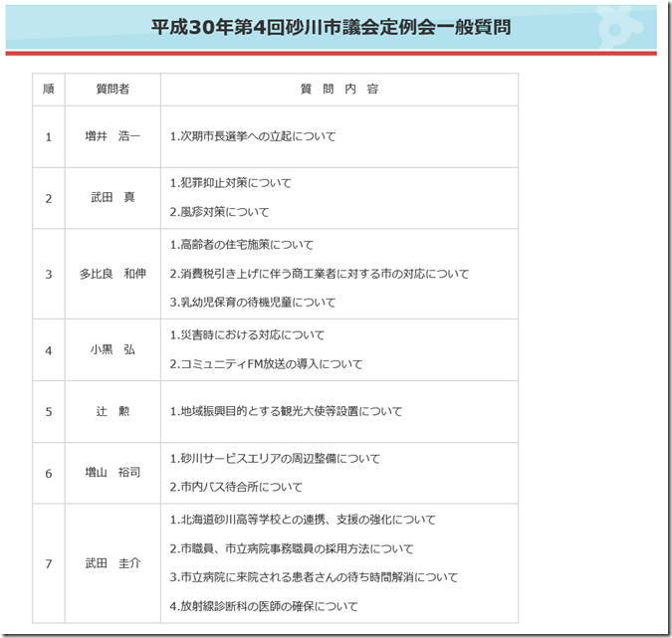Click the topic 高齢者の住宅施策について
Screen dimensions: 672x638
pos(241,245)
